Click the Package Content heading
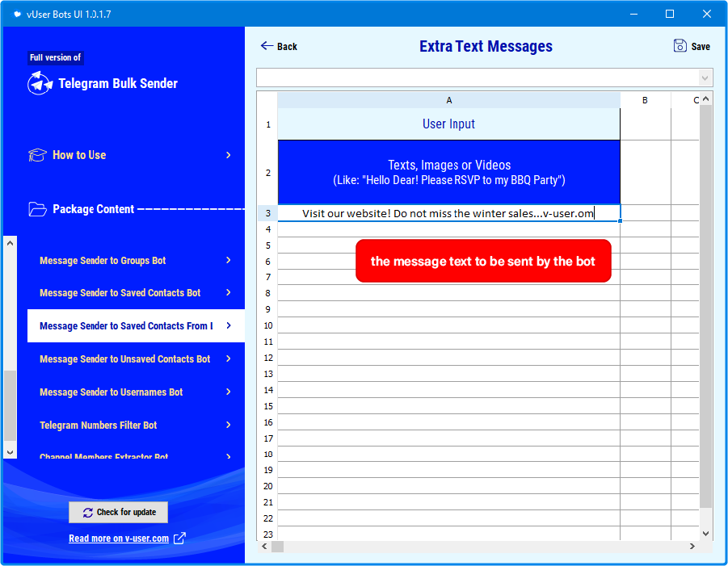The height and width of the screenshot is (566, 728). coord(93,209)
